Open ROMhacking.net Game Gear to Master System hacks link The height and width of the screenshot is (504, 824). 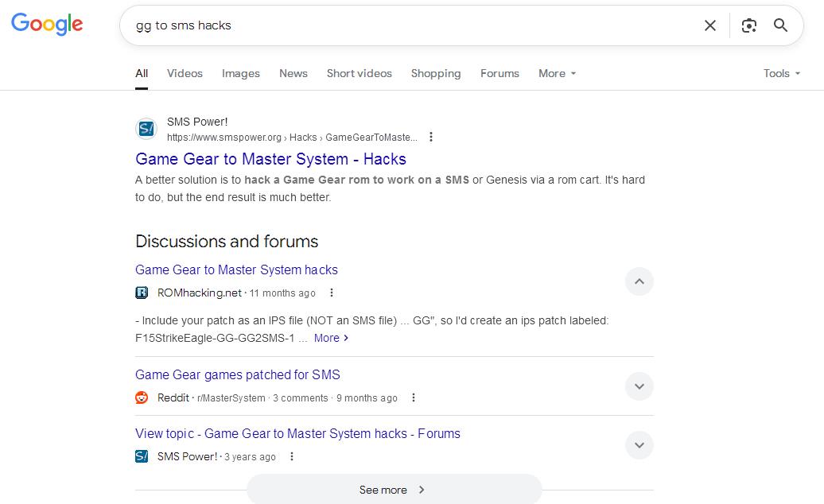click(236, 269)
